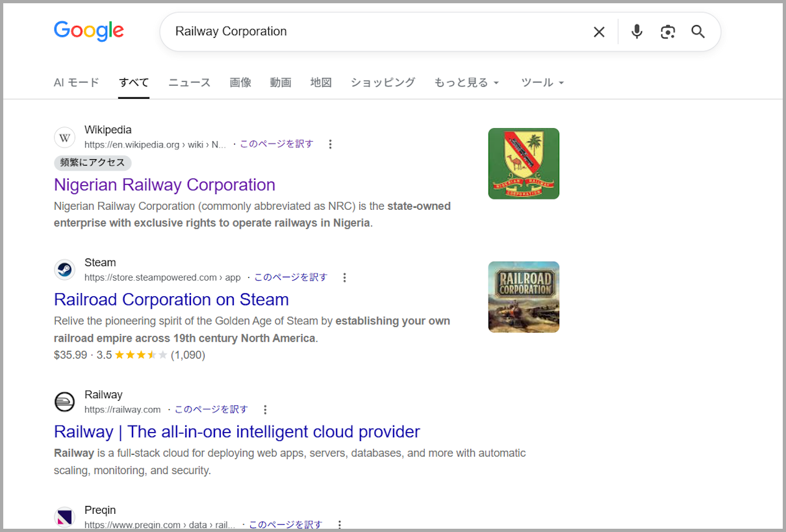This screenshot has width=786, height=532.
Task: Open more options for Railway.com result
Action: click(x=265, y=410)
